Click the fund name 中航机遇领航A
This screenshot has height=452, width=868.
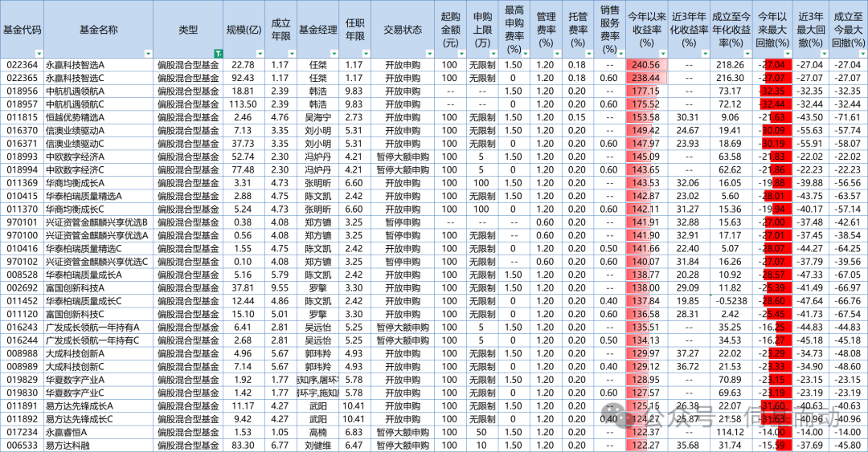tap(75, 92)
